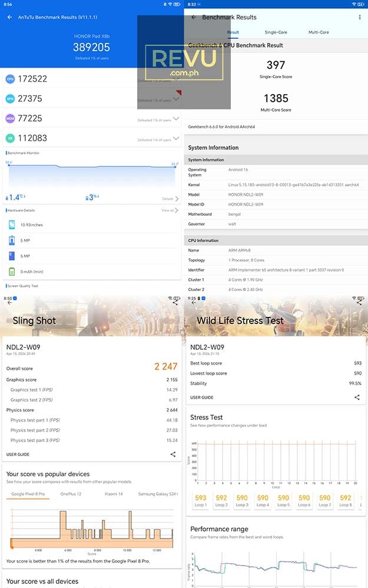Switch to the Multi-Core tab in Geekbench

319,32
